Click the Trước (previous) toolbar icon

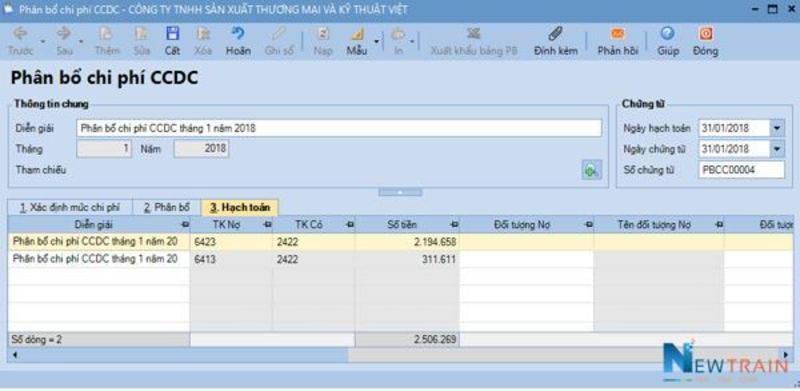tap(20, 34)
